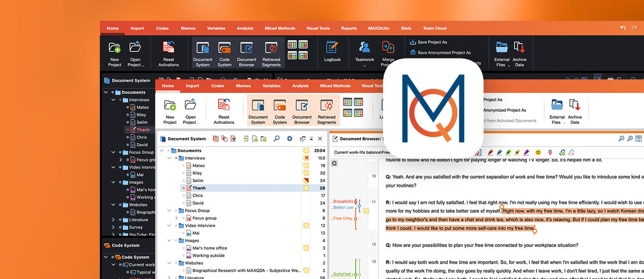Click New Project in the light window
The image size is (644, 279).
(170, 112)
